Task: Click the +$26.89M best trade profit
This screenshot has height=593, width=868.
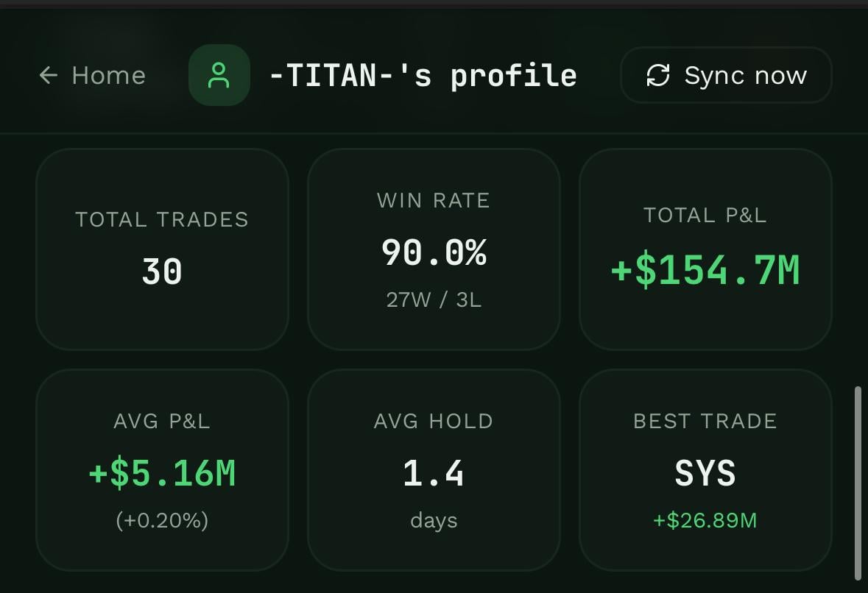Action: (x=705, y=521)
